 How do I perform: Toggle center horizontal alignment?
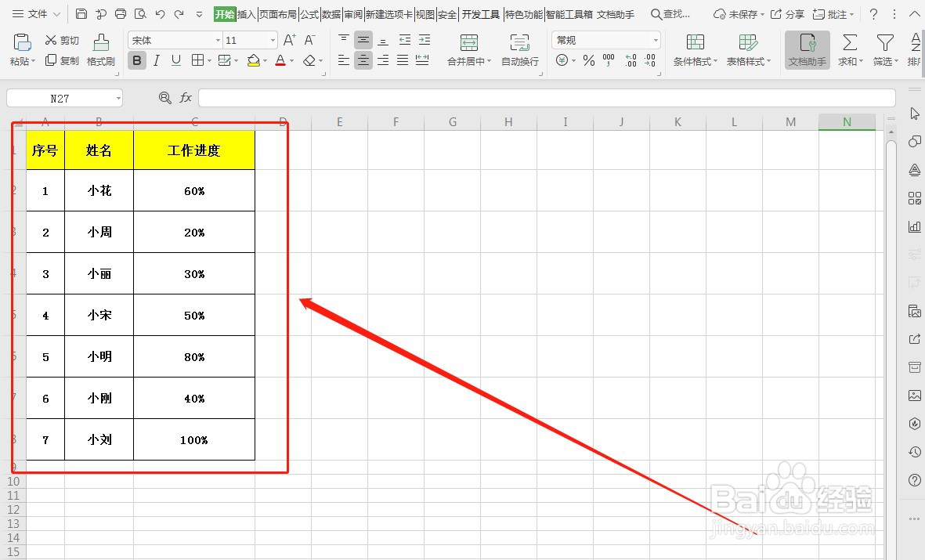point(363,60)
